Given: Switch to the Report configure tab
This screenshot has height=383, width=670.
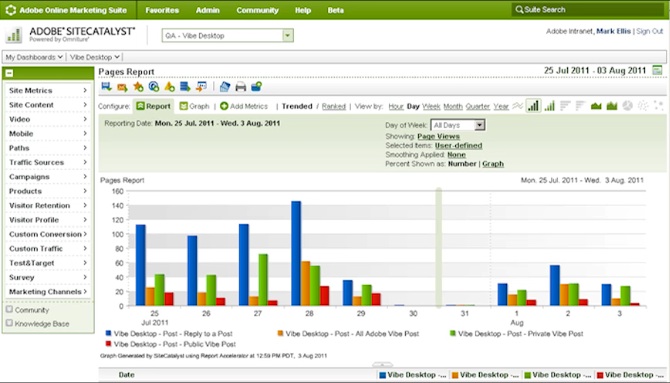Looking at the screenshot, I should tap(153, 106).
